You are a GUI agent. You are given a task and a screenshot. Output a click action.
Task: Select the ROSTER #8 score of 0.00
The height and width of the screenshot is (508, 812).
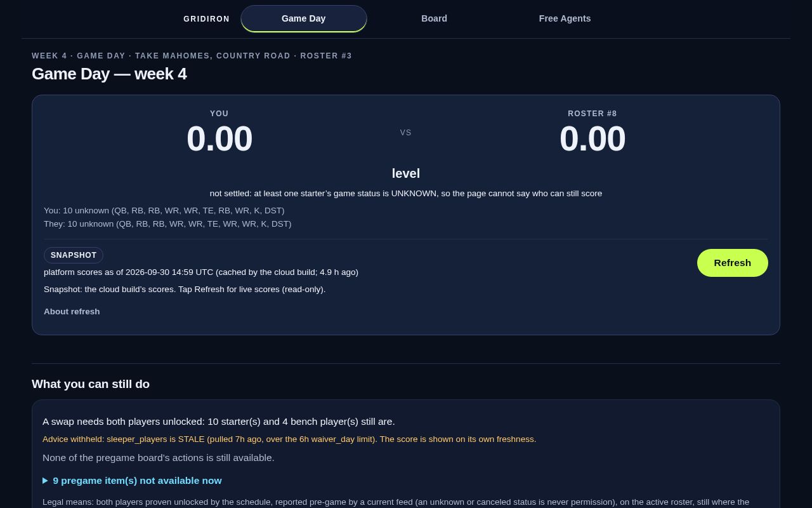tap(593, 138)
